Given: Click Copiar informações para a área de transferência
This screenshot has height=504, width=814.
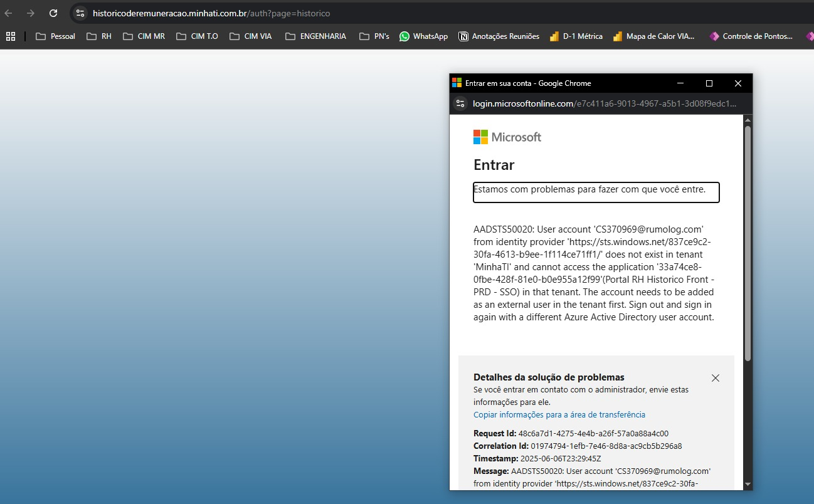Looking at the screenshot, I should 559,415.
